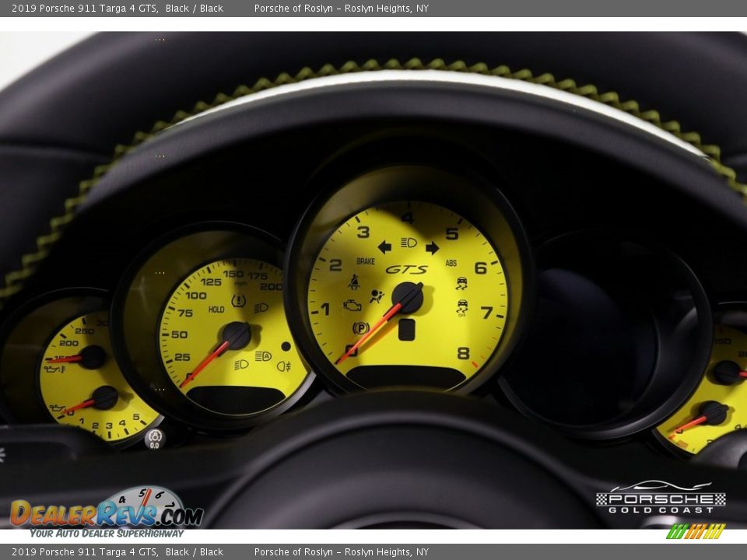This screenshot has height=560, width=747.
Task: Click the small black dot on speedometer face
Action: [286, 346]
